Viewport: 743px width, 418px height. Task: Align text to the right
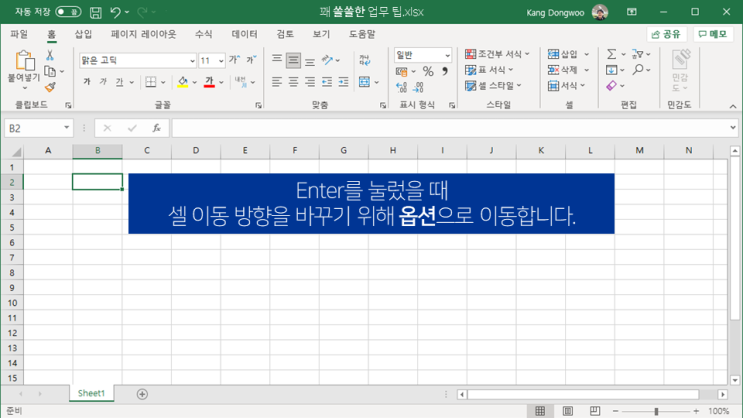click(x=310, y=82)
